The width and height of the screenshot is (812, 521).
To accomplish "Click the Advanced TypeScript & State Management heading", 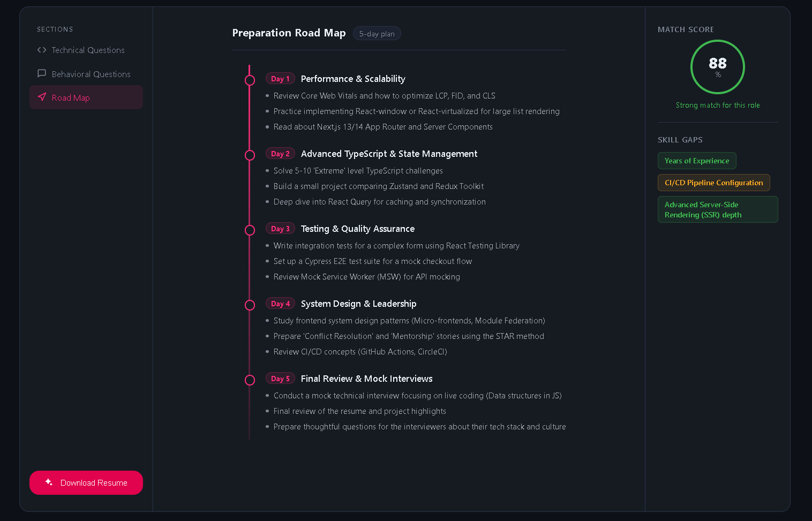I will click(389, 154).
